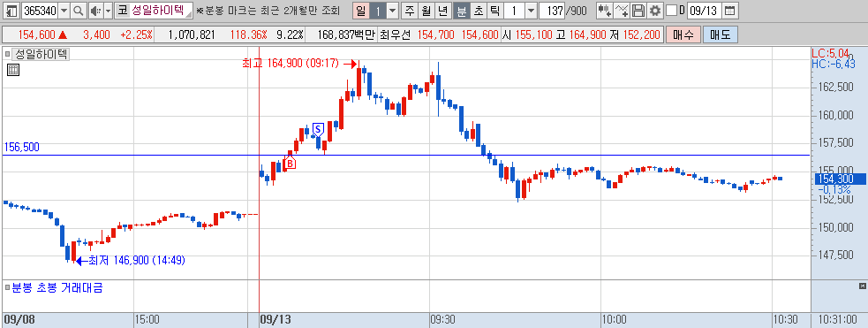Select the 초 second chart tab

(x=478, y=10)
